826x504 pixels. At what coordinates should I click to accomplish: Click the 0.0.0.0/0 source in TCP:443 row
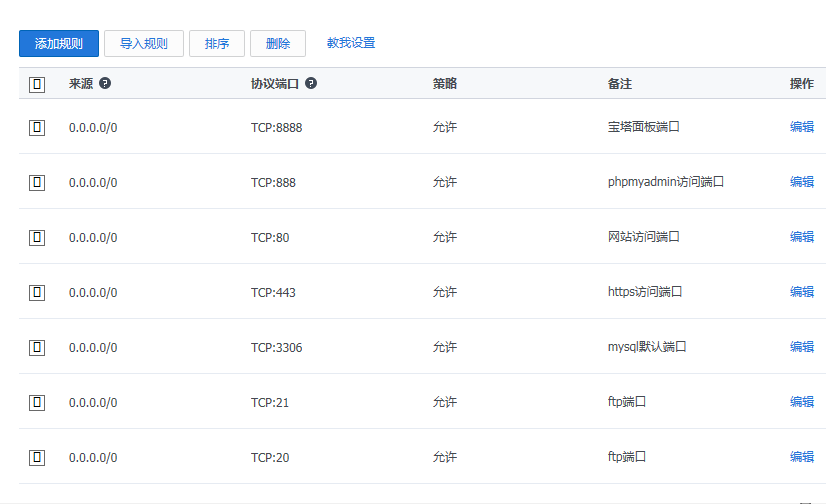93,292
